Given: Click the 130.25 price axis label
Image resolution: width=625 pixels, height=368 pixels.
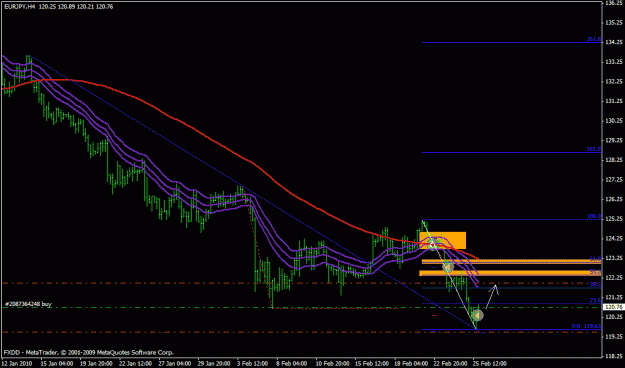Looking at the screenshot, I should (x=614, y=121).
